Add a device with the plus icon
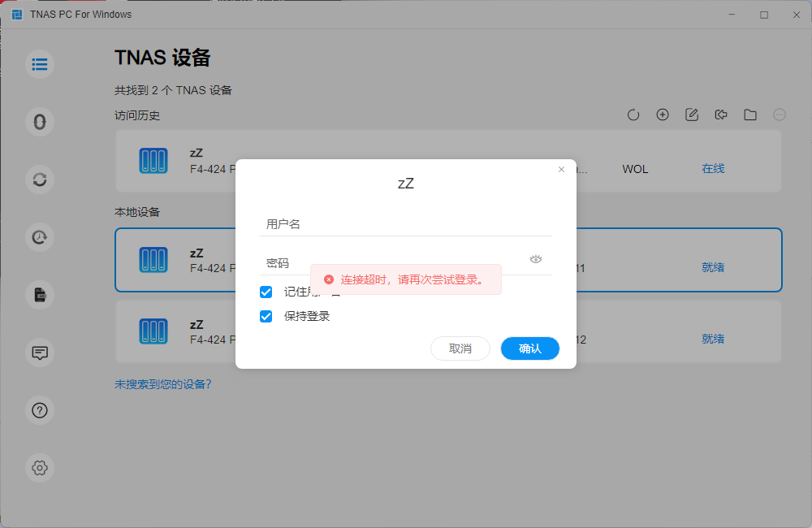 pos(663,115)
